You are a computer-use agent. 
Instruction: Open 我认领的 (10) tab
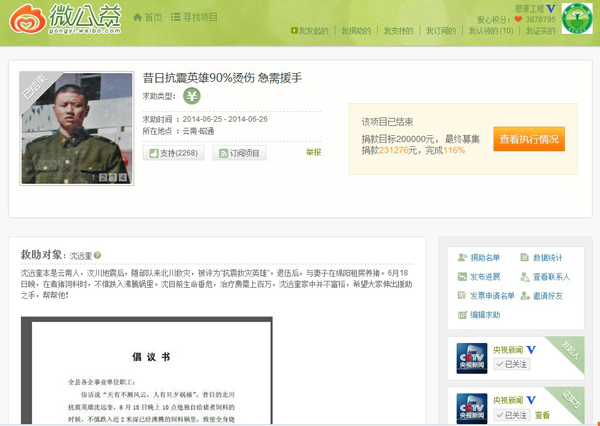click(491, 31)
